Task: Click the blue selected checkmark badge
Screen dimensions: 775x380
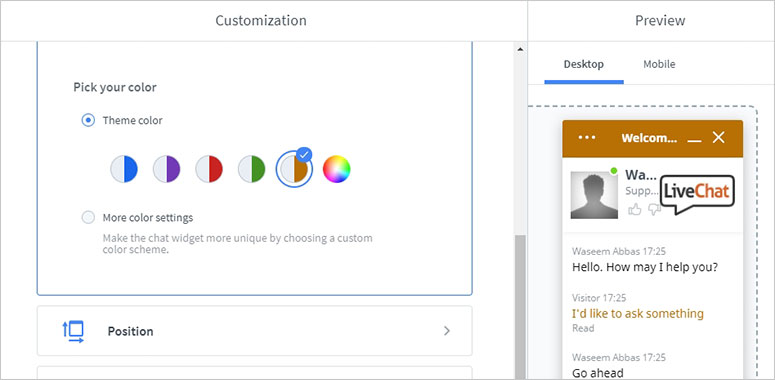Action: 304,156
